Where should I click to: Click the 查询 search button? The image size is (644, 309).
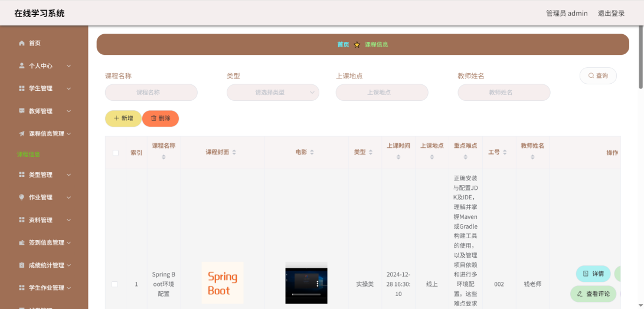click(x=598, y=75)
